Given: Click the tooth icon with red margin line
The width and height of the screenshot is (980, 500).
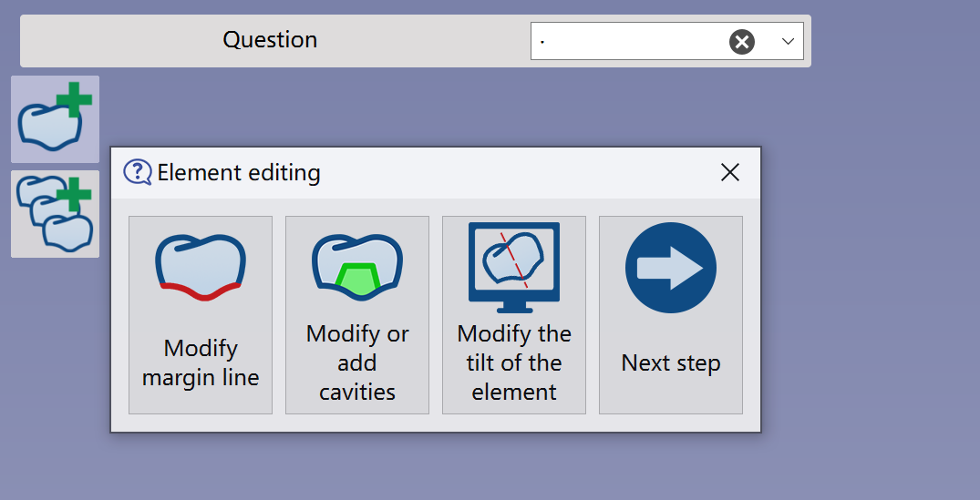Looking at the screenshot, I should click(201, 268).
